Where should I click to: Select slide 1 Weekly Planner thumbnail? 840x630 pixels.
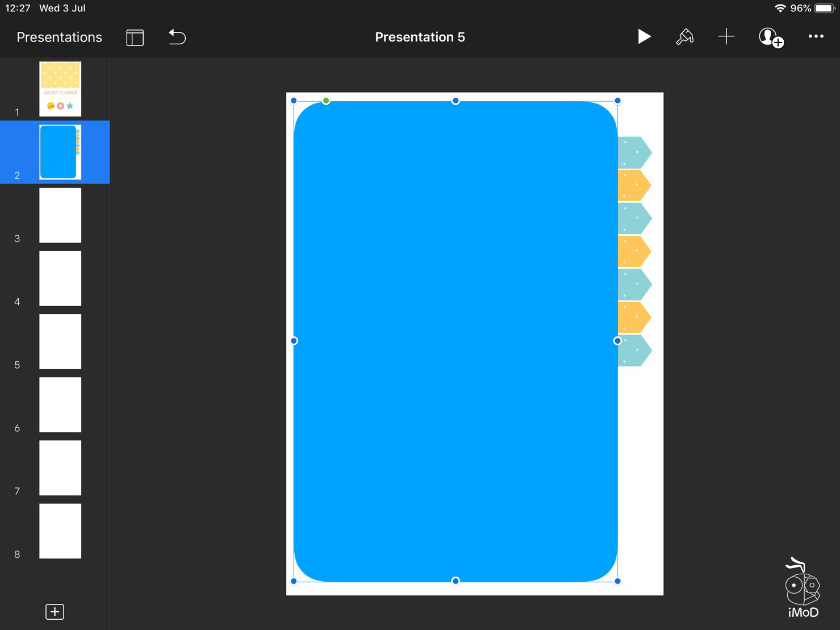click(x=60, y=89)
